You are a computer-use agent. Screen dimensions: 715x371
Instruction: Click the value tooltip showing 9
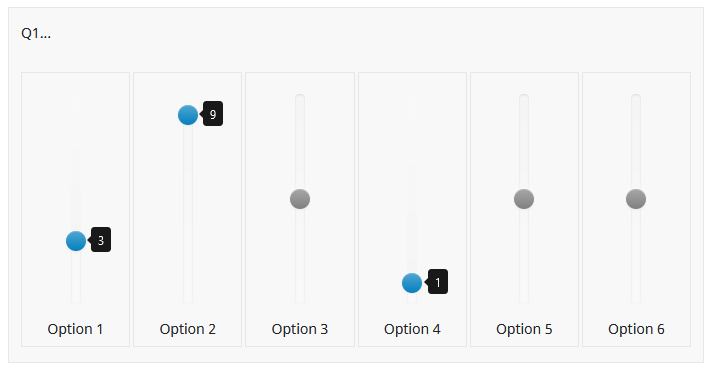coord(212,113)
